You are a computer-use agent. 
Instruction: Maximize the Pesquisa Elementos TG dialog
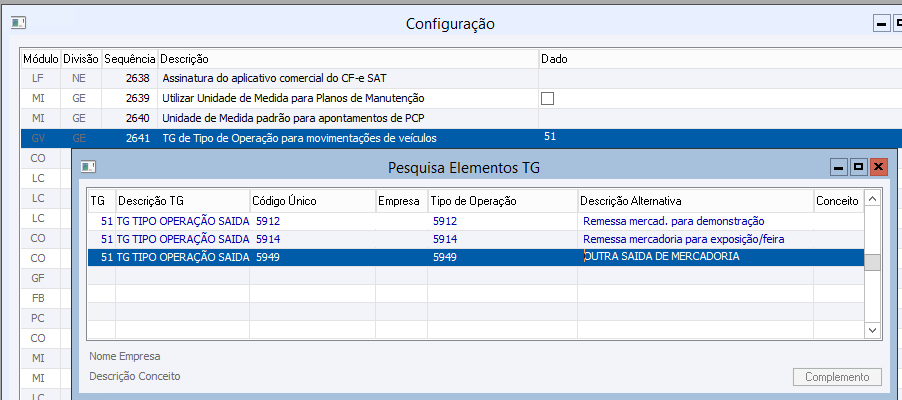pyautogui.click(x=858, y=167)
